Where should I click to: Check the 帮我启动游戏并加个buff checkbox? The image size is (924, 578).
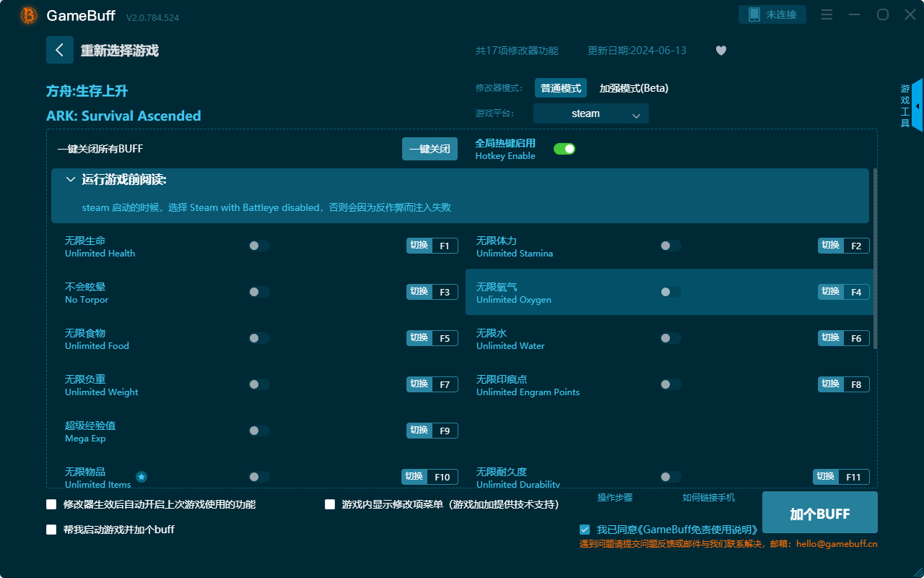tap(51, 530)
